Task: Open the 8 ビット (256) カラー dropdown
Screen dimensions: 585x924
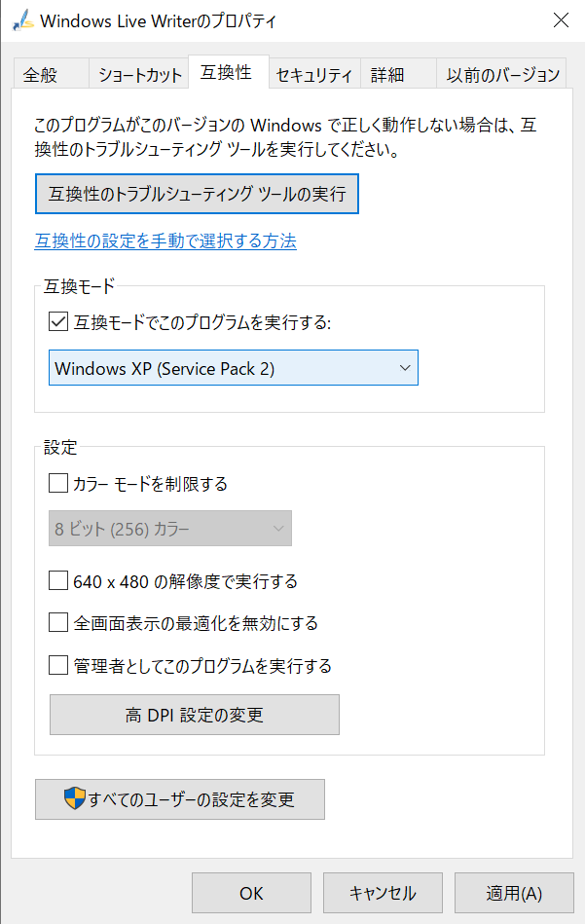Action: tap(281, 528)
